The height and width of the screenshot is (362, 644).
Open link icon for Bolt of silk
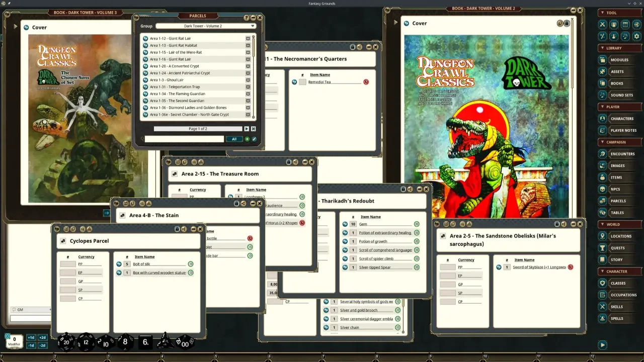pos(119,264)
